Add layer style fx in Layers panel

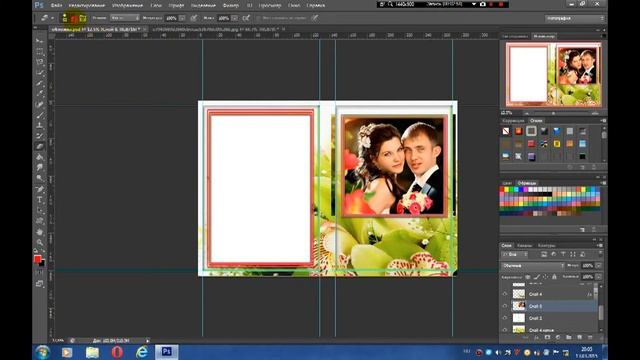point(536,338)
